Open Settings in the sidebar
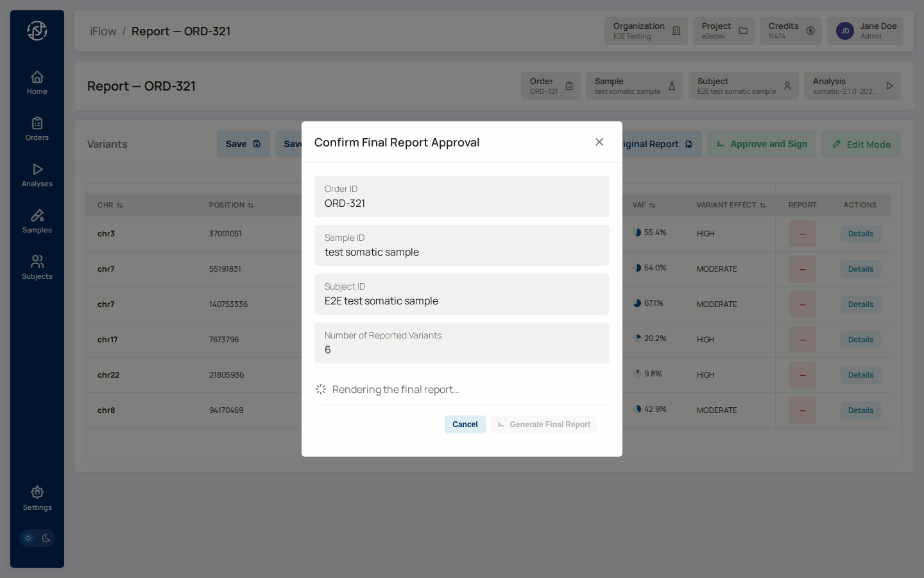The height and width of the screenshot is (578, 924). pos(37,498)
